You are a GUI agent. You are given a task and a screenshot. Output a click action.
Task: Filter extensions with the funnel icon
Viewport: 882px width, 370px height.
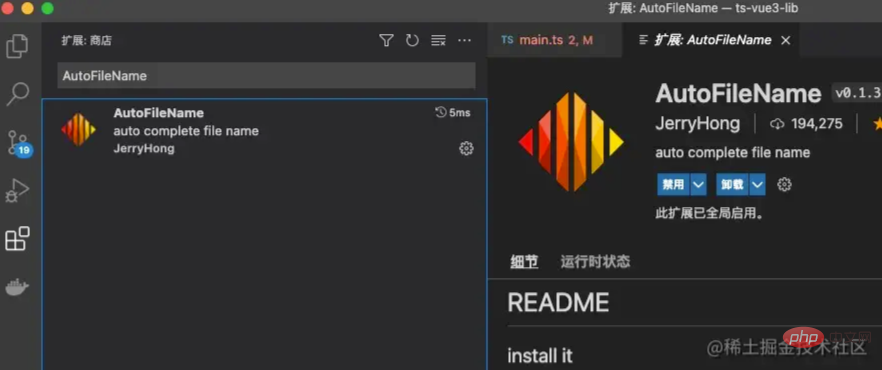[x=386, y=40]
